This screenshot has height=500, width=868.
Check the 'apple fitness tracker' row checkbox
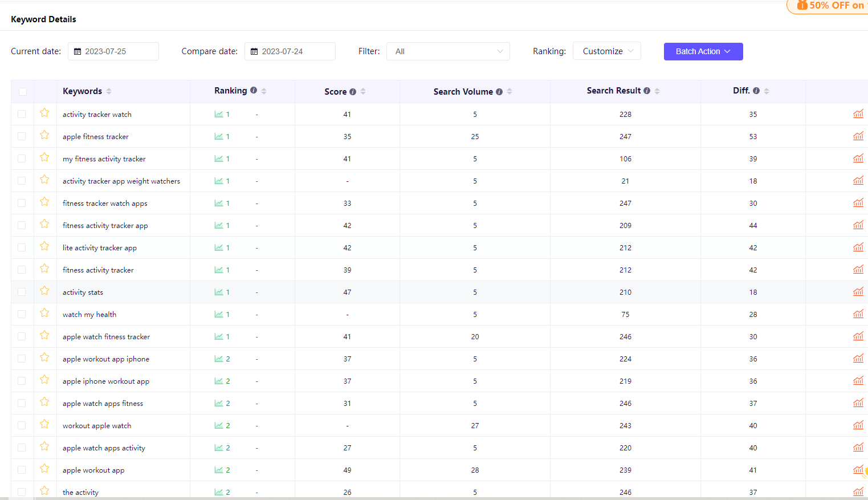[22, 136]
